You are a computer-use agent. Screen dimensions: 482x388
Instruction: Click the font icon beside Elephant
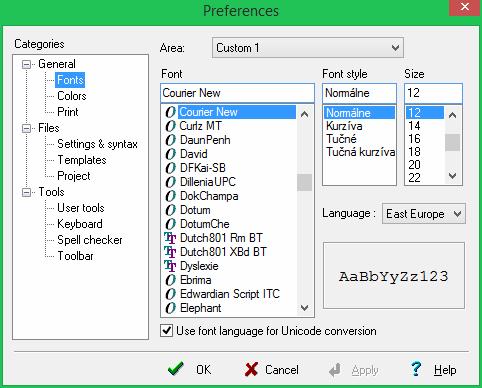click(170, 308)
